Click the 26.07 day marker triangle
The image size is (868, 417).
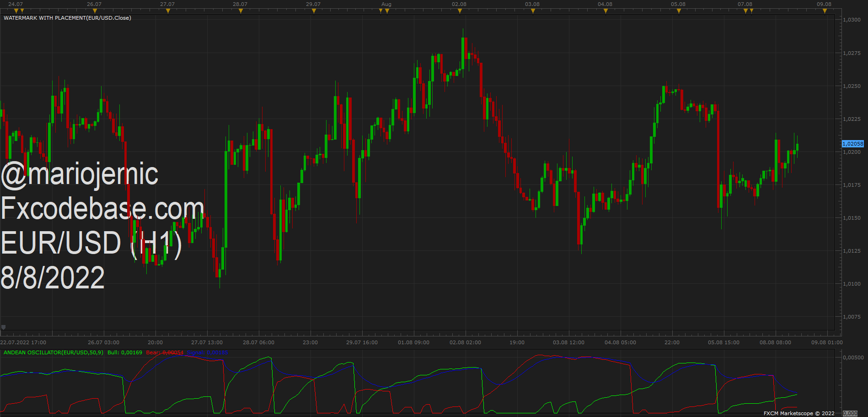pos(95,11)
